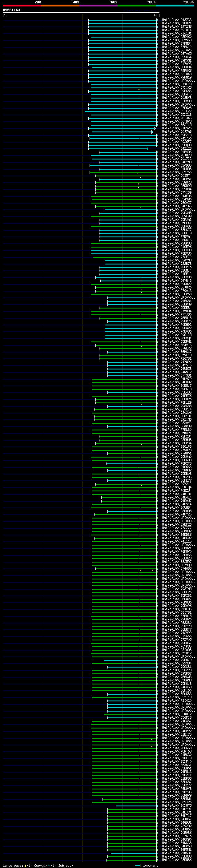The image size is (197, 868).
Task: Click the query end position 393
Action: click(155, 15)
